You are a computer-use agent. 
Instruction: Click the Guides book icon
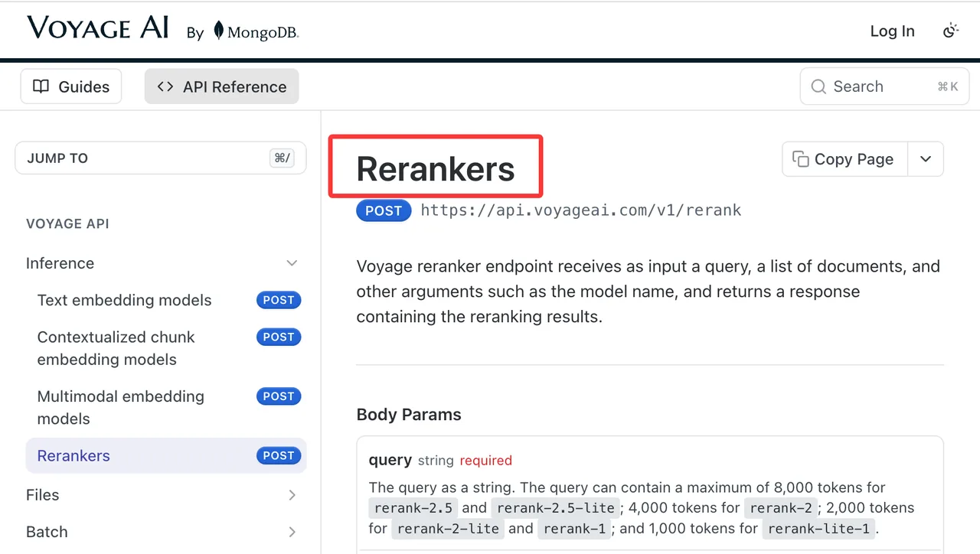click(x=41, y=86)
